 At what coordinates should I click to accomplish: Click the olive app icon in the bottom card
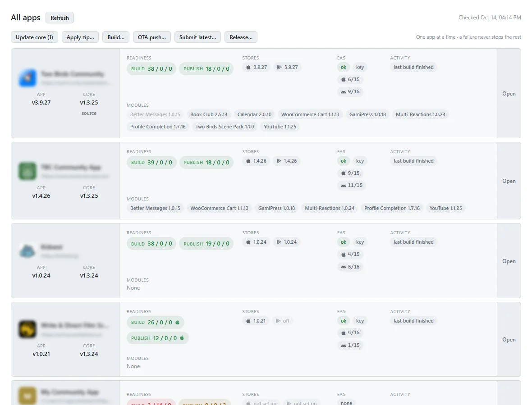28,396
